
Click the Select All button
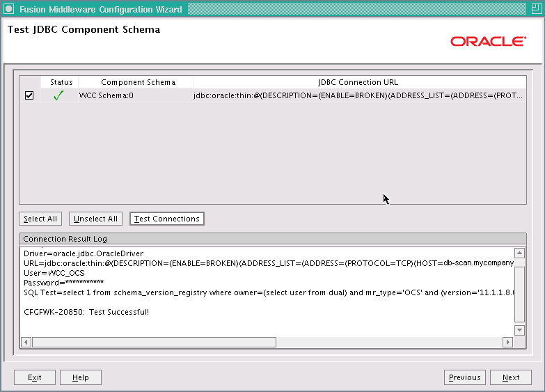[x=40, y=219]
